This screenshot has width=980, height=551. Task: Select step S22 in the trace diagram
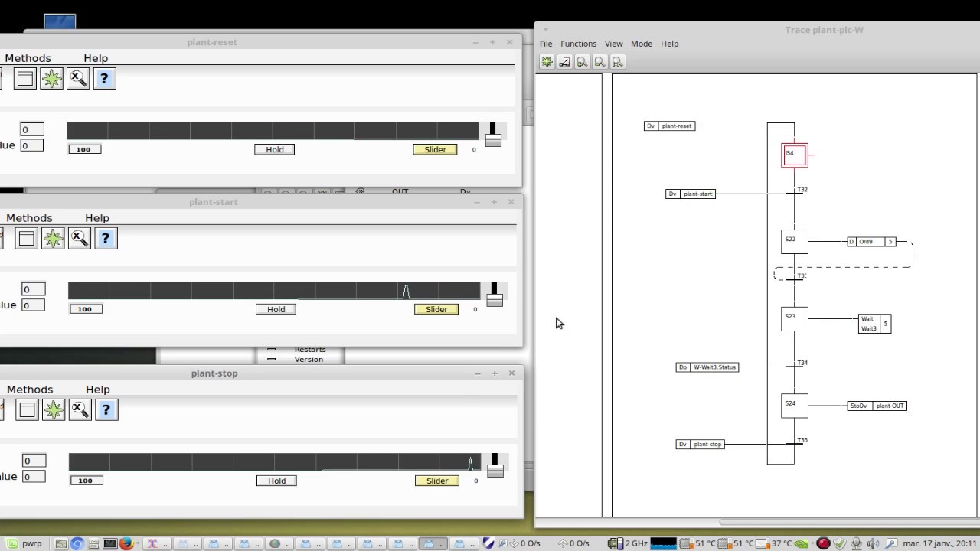[x=795, y=242]
